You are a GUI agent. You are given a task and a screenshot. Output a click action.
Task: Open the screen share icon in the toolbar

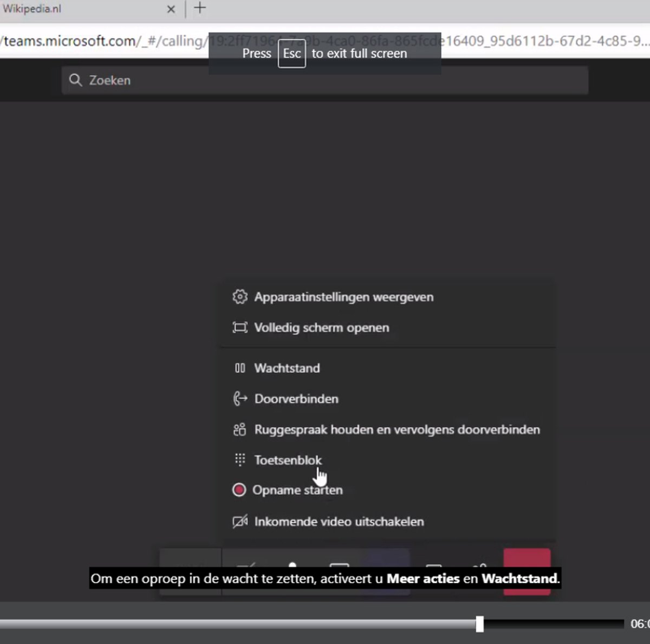339,566
